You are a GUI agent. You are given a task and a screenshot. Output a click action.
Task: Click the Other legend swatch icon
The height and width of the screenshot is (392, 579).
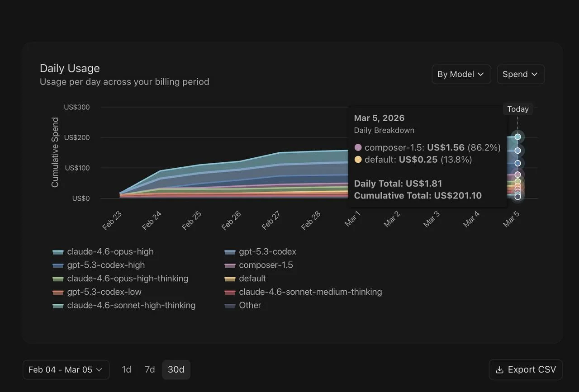point(230,306)
